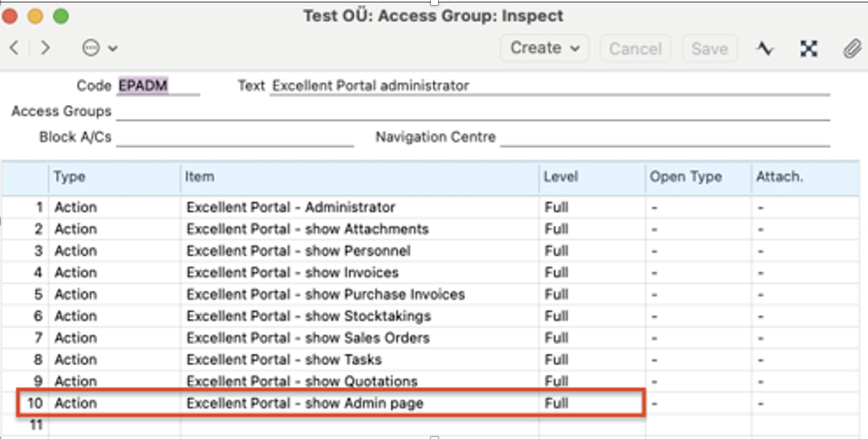Click the Text field with Excellent Portal administrator

click(549, 85)
